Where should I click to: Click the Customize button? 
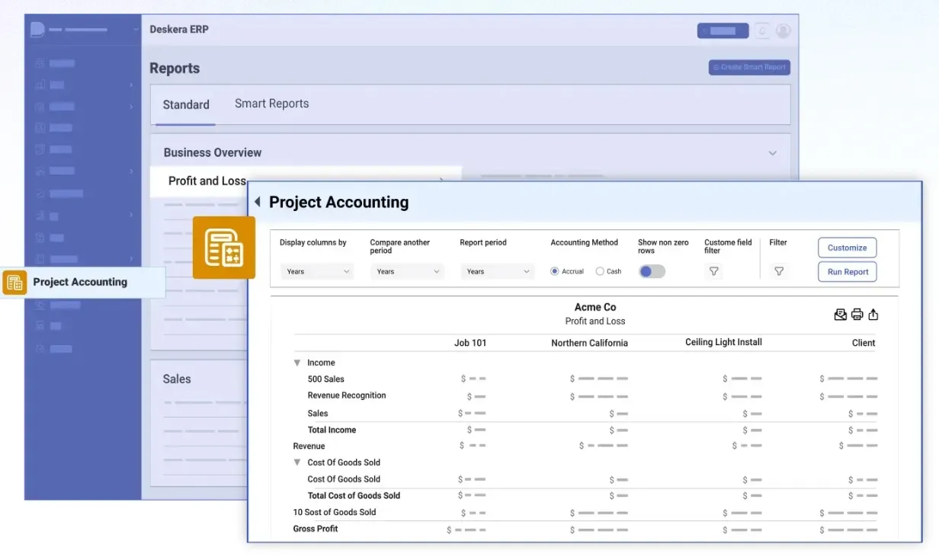[847, 248]
